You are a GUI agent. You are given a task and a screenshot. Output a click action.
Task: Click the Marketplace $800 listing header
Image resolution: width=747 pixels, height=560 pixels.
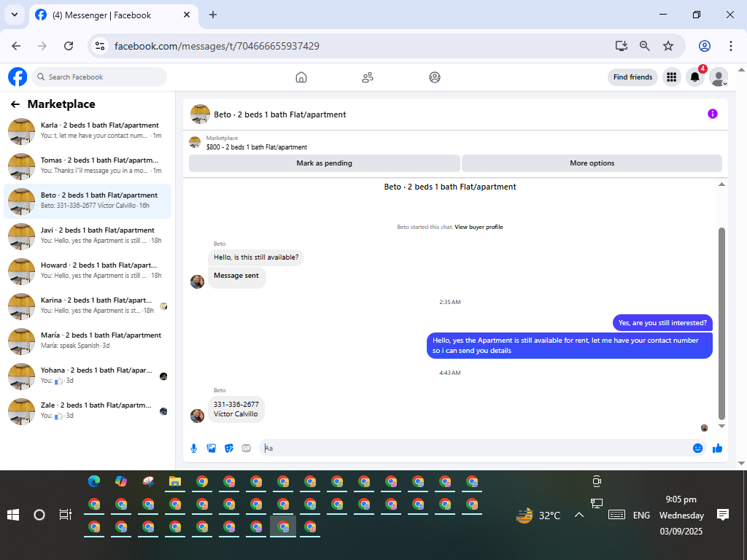tap(256, 143)
